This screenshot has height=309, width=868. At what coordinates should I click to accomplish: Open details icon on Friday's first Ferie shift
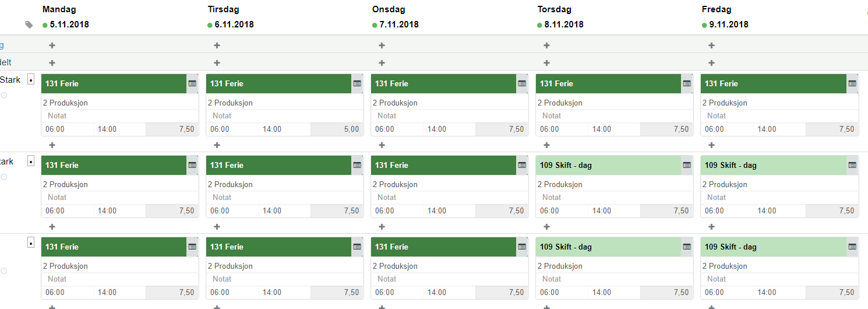pyautogui.click(x=852, y=83)
